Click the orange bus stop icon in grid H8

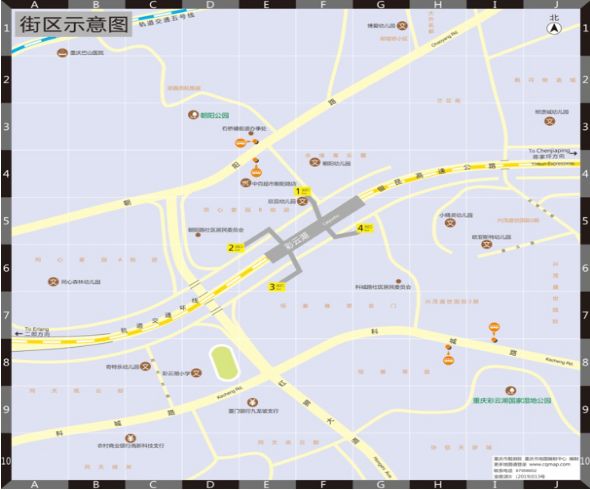[448, 360]
